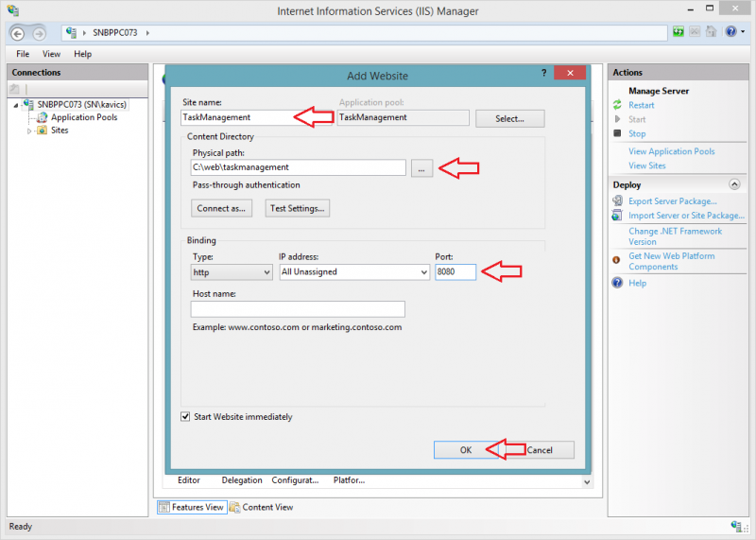Select Application Pools in Connections tree
756x540 pixels.
click(84, 117)
